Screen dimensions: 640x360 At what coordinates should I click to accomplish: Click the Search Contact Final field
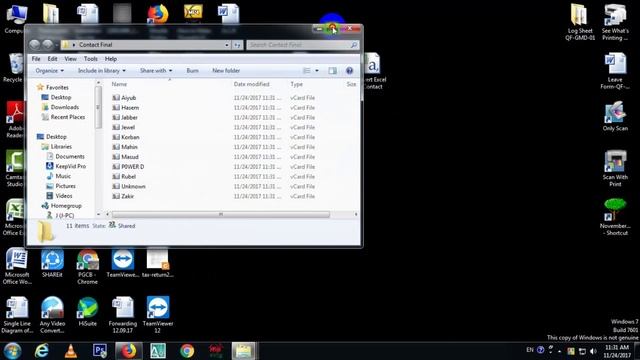(302, 45)
